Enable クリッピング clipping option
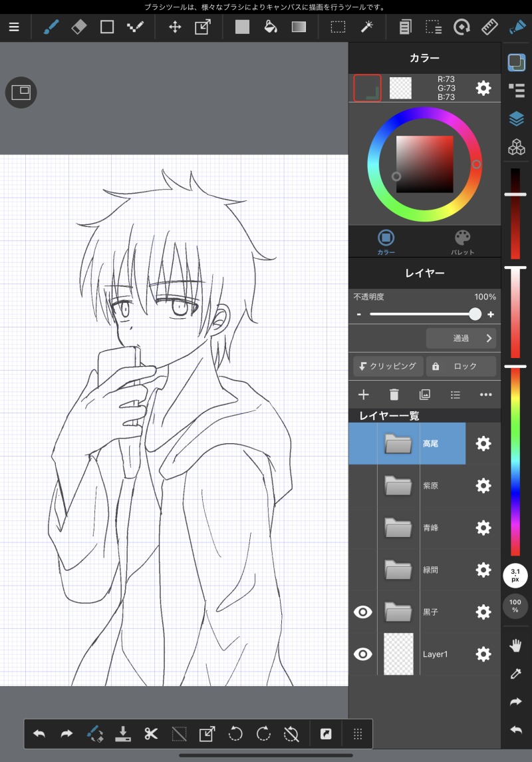532x762 pixels. pos(388,366)
